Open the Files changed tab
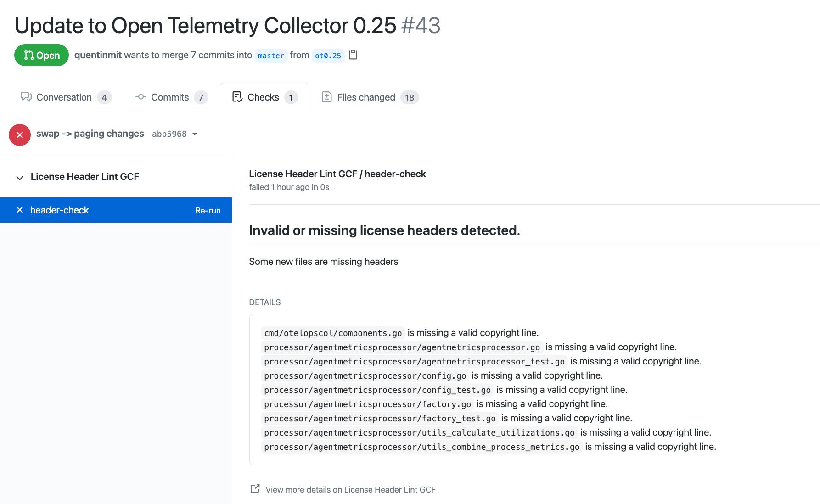The height and width of the screenshot is (504, 820). click(366, 97)
